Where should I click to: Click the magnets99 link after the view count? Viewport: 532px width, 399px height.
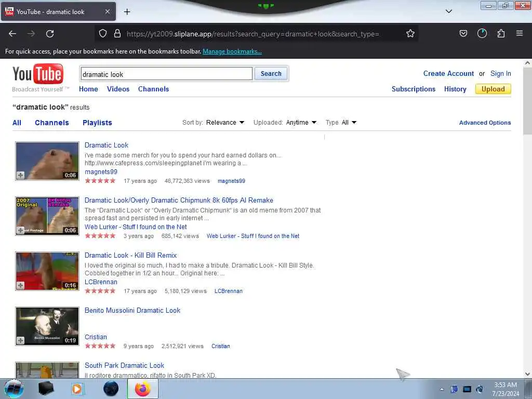pyautogui.click(x=231, y=181)
